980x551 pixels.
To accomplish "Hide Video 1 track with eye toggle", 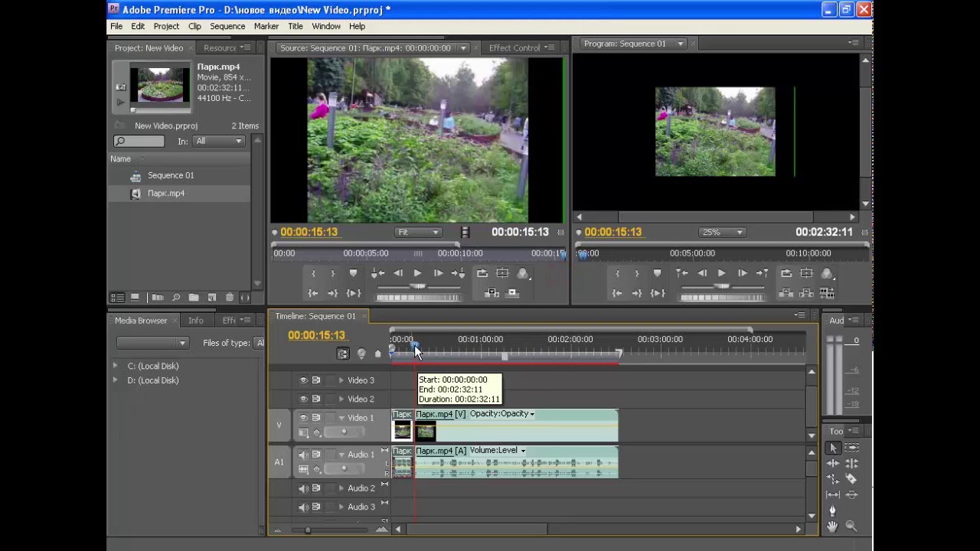I will tap(303, 418).
